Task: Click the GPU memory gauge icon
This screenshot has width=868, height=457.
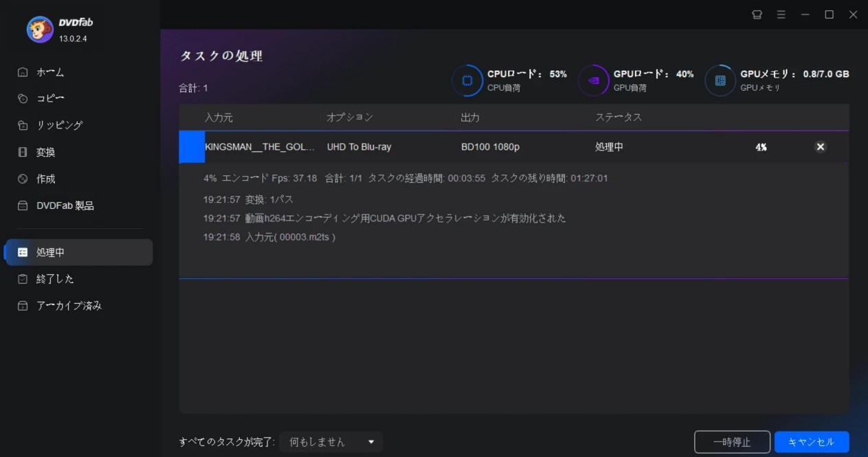Action: [x=720, y=80]
